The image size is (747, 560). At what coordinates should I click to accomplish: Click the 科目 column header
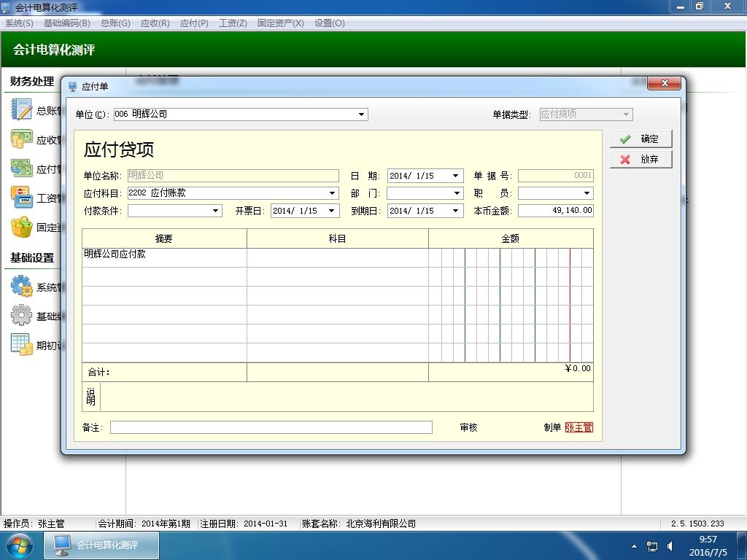tap(337, 238)
